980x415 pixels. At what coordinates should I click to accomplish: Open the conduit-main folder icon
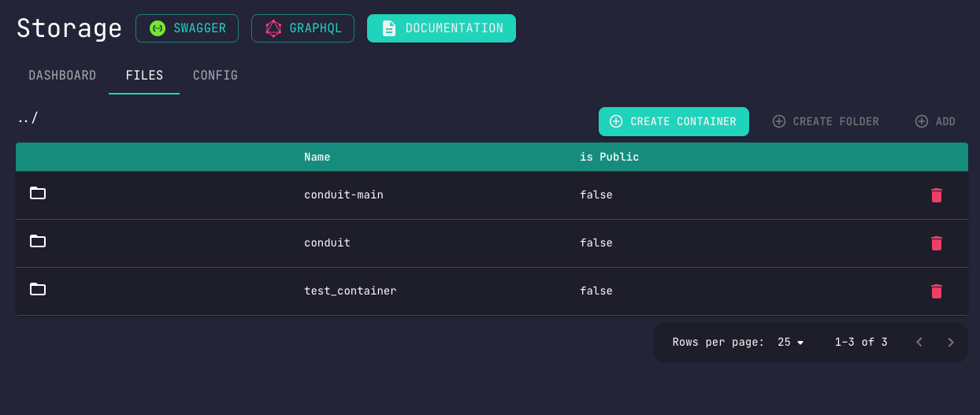(38, 193)
